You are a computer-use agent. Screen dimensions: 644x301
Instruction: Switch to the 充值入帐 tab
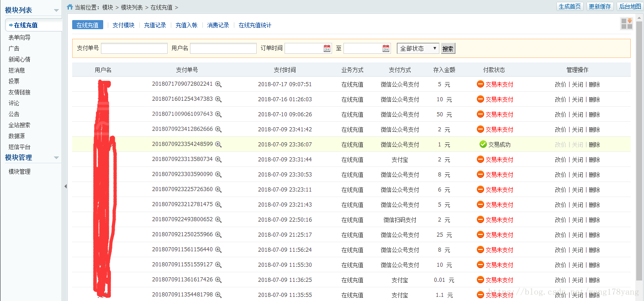(x=186, y=26)
